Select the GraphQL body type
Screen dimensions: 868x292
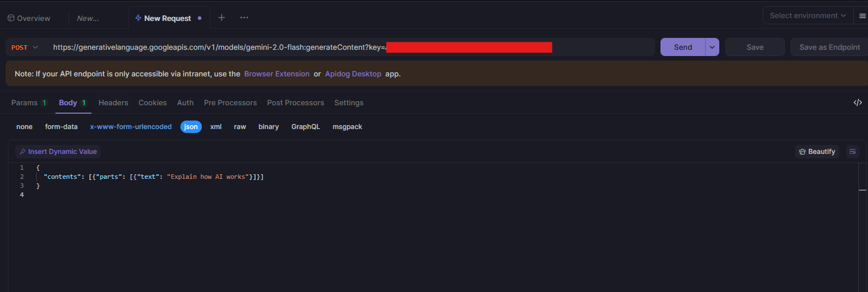(305, 127)
